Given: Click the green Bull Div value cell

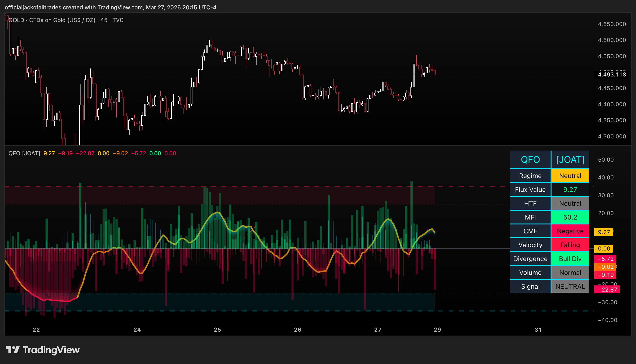Looking at the screenshot, I should tap(570, 259).
